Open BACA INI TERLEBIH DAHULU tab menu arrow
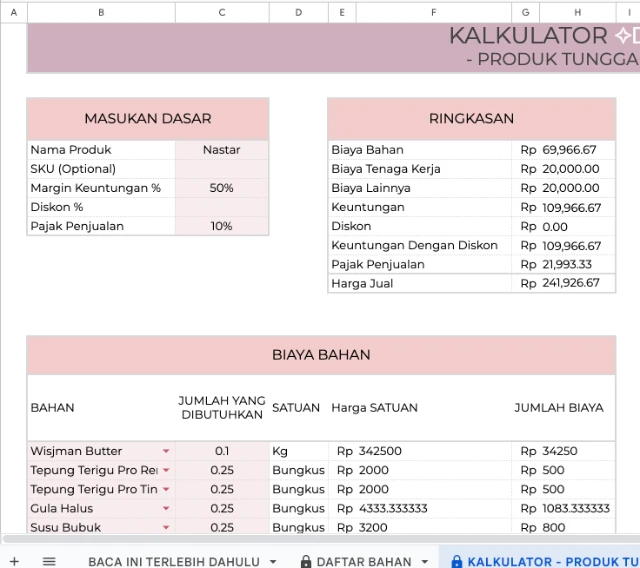640x568 pixels. pyautogui.click(x=273, y=562)
